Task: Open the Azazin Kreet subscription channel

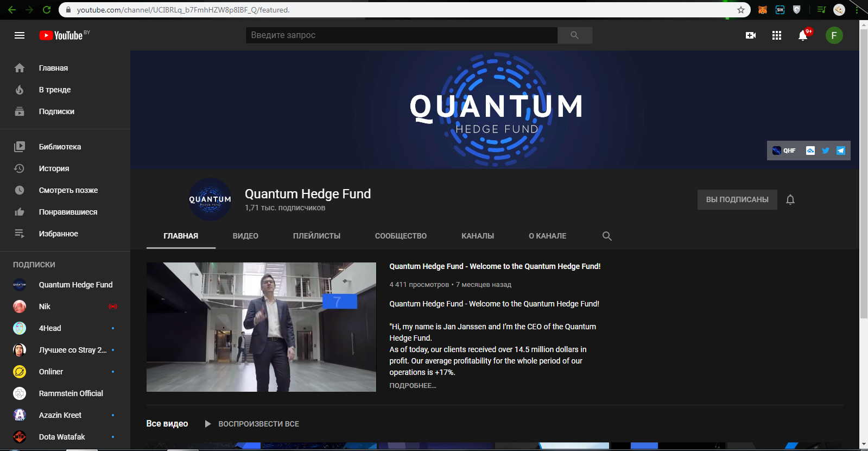Action: (65, 415)
